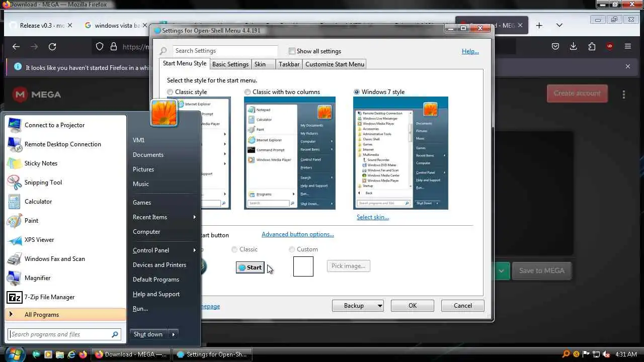Expand Recent Items submenu arrow
Viewport: 644px width, 362px height.
194,217
